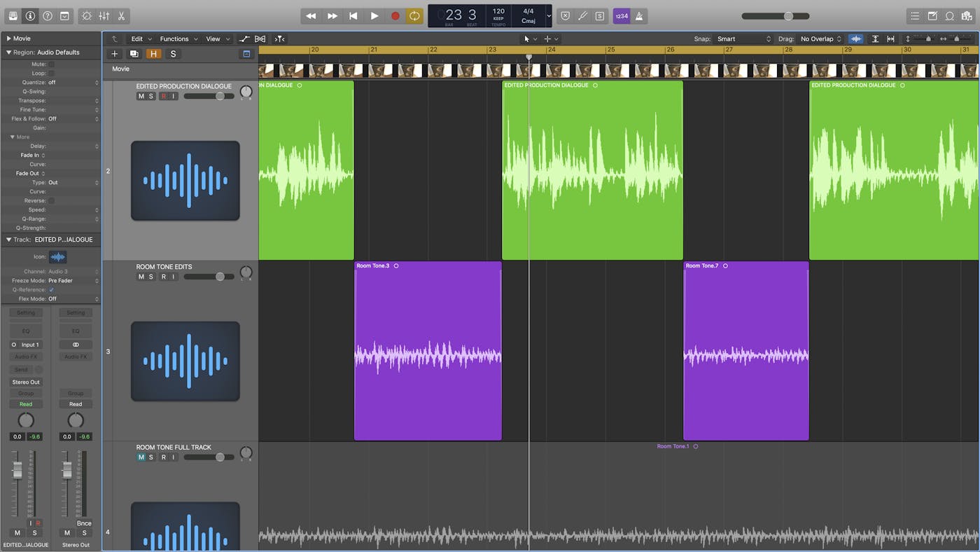The height and width of the screenshot is (552, 980).
Task: Toggle the Flex show/hide icon
Action: [x=260, y=39]
